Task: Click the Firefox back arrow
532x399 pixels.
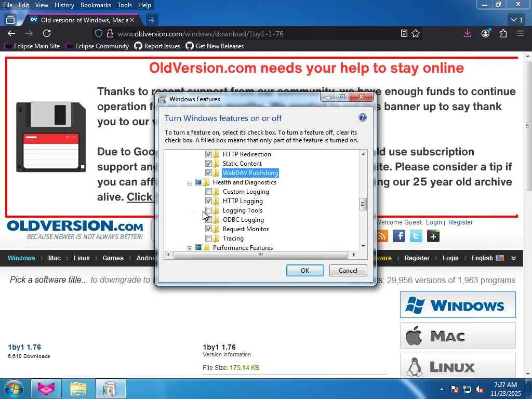Action: point(11,33)
